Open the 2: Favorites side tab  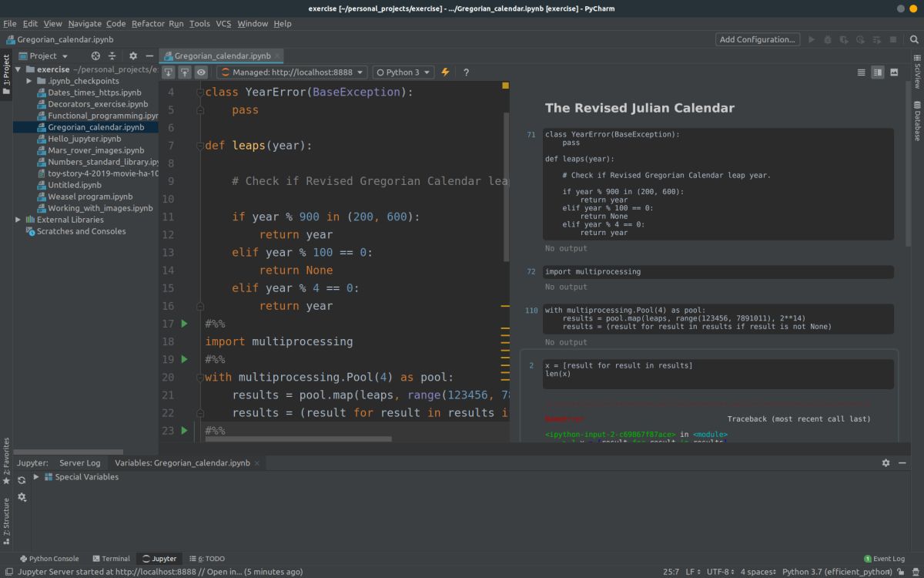[x=6, y=461]
